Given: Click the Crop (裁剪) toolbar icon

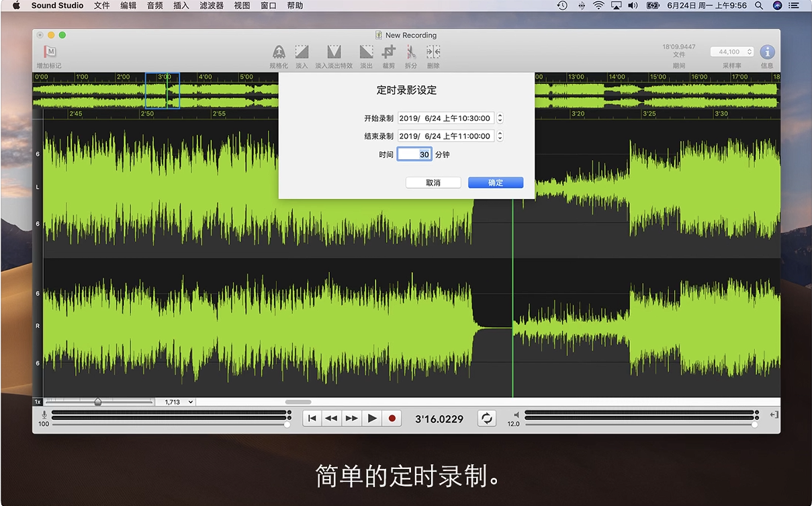Looking at the screenshot, I should click(388, 52).
